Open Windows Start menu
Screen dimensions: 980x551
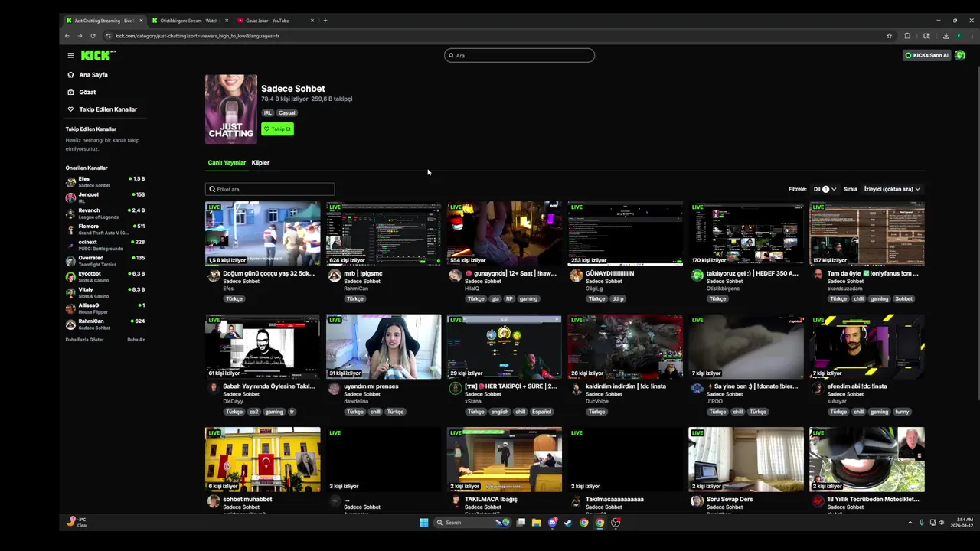click(x=423, y=523)
